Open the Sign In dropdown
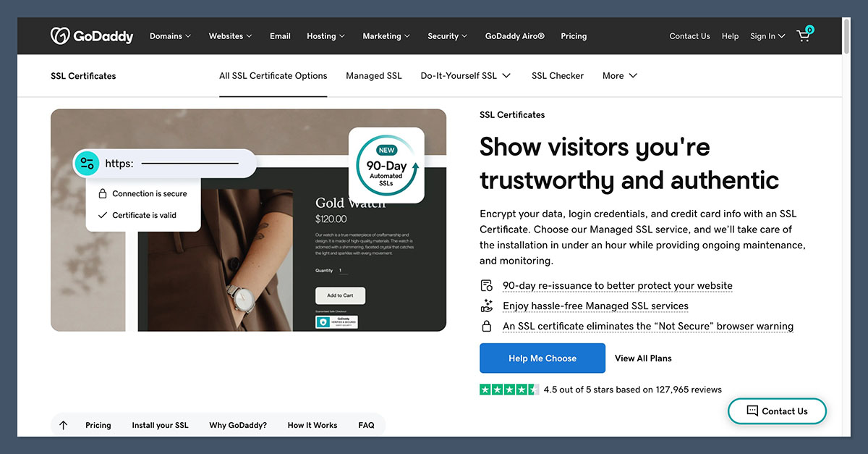868x454 pixels. click(x=767, y=35)
